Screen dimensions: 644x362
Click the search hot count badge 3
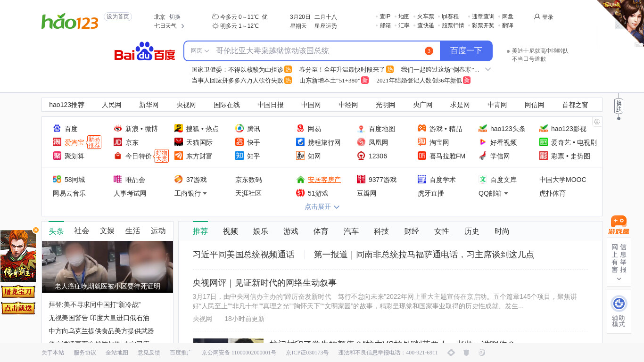click(x=429, y=51)
